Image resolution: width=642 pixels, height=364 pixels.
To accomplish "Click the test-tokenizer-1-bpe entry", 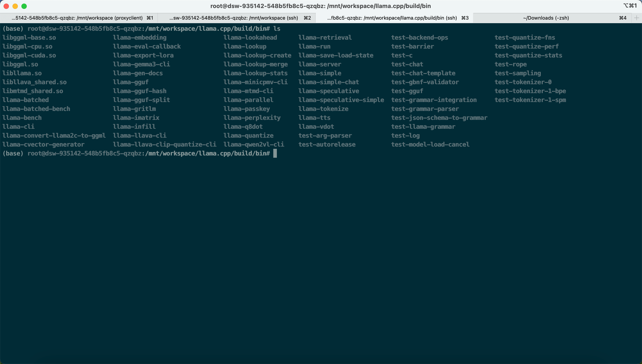I will (x=530, y=91).
